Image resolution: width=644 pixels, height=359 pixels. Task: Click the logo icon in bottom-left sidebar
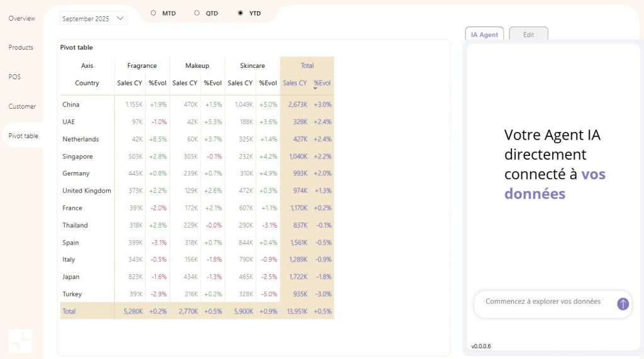(x=20, y=341)
